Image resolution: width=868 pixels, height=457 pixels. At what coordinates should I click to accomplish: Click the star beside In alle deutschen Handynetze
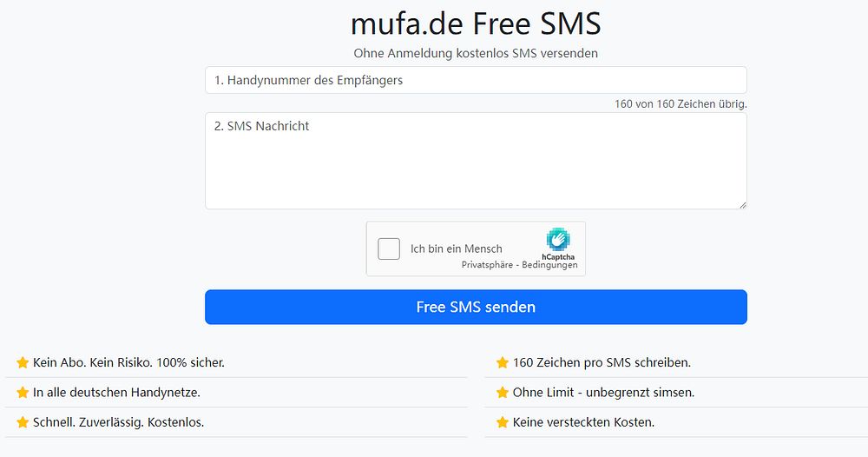click(x=23, y=393)
